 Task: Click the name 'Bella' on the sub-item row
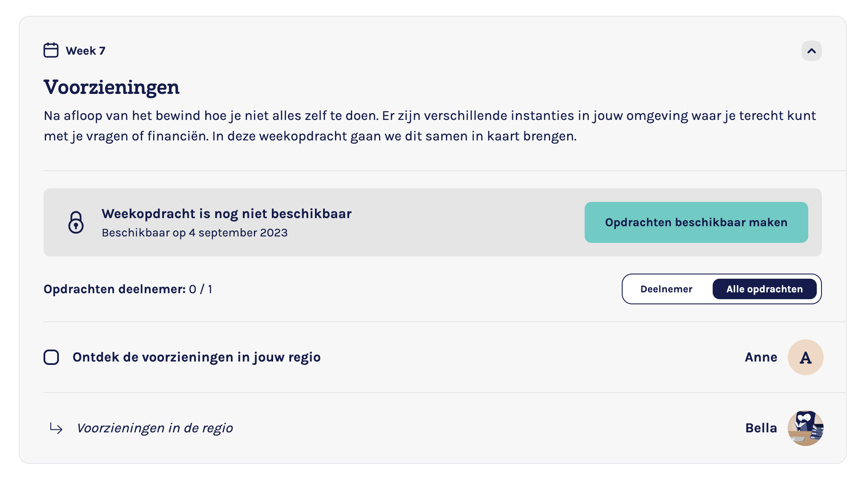(x=760, y=428)
